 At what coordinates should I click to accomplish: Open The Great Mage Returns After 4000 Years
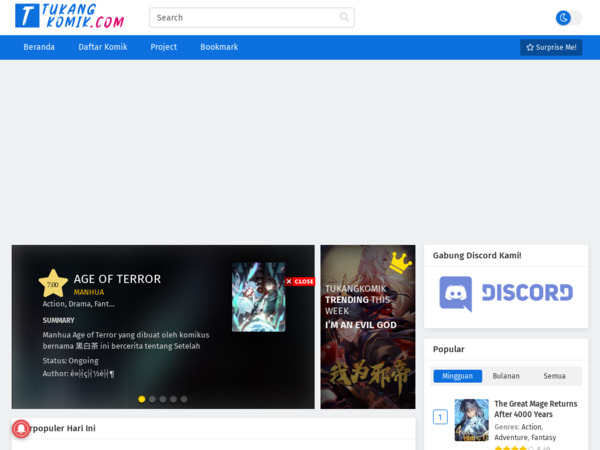[x=536, y=409]
